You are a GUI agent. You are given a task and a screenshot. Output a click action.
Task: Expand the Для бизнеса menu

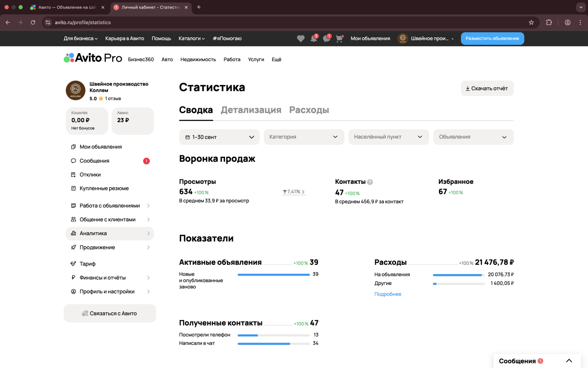pyautogui.click(x=80, y=39)
